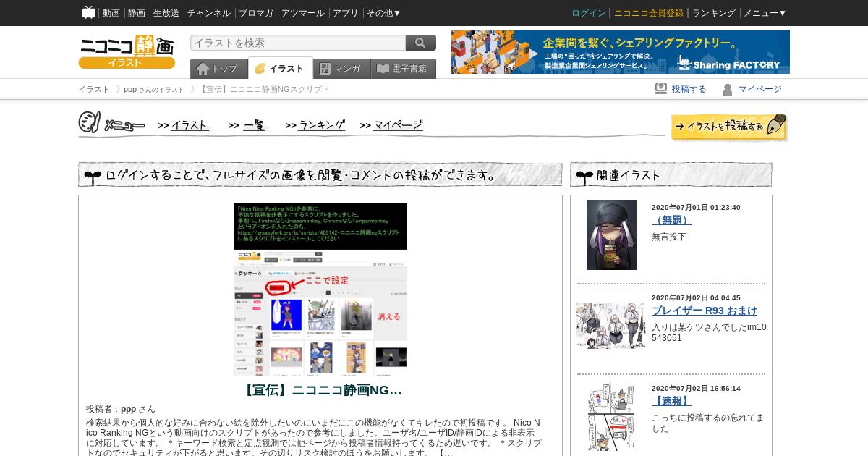
Task: Click the 投稿する upload icon
Action: [661, 88]
